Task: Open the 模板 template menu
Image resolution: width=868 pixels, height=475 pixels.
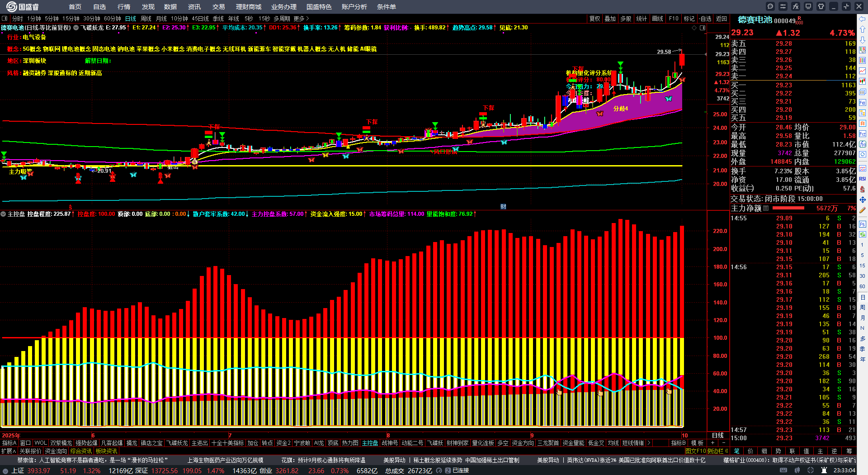Action: coord(698,443)
